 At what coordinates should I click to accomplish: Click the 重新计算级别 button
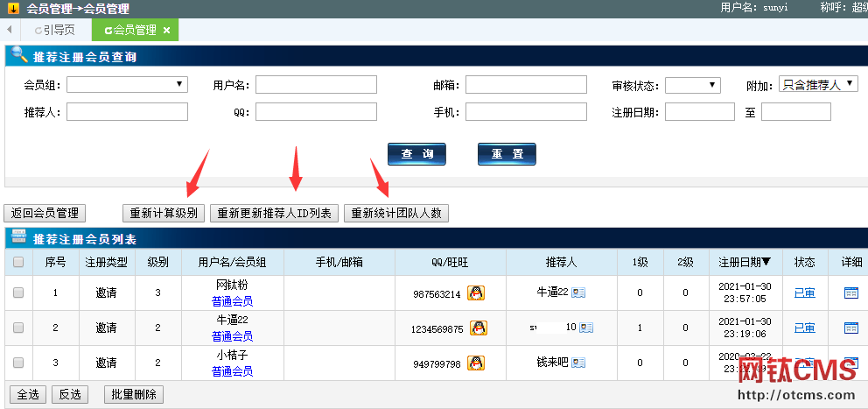[164, 213]
